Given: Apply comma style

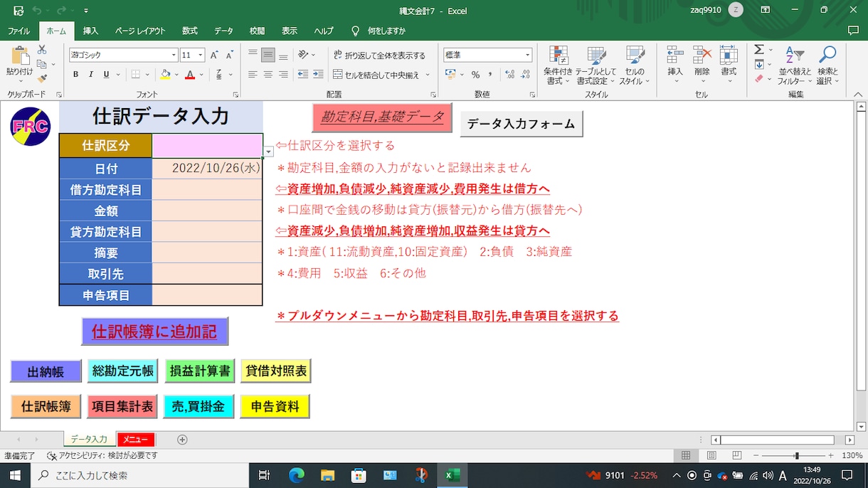Looking at the screenshot, I should coord(491,74).
